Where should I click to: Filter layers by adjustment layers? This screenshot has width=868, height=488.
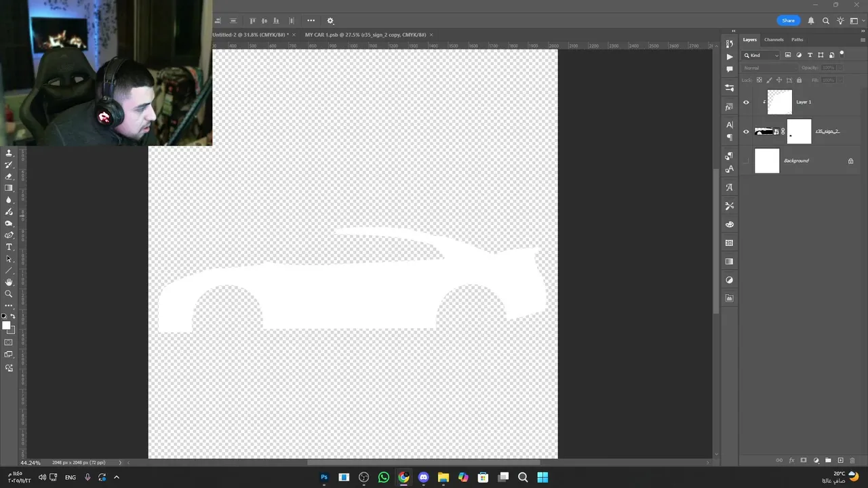click(x=799, y=55)
